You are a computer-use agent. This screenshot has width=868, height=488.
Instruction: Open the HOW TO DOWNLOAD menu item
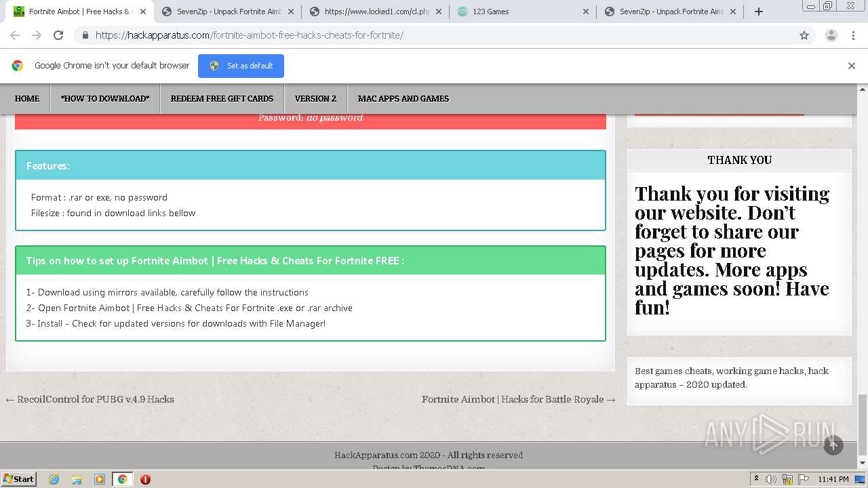(x=105, y=98)
